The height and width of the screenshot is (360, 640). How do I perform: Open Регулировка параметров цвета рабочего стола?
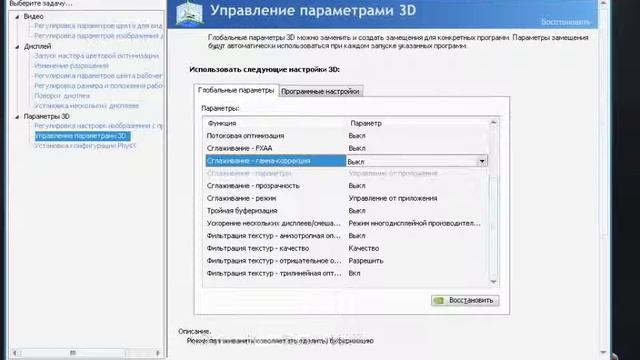click(98, 76)
